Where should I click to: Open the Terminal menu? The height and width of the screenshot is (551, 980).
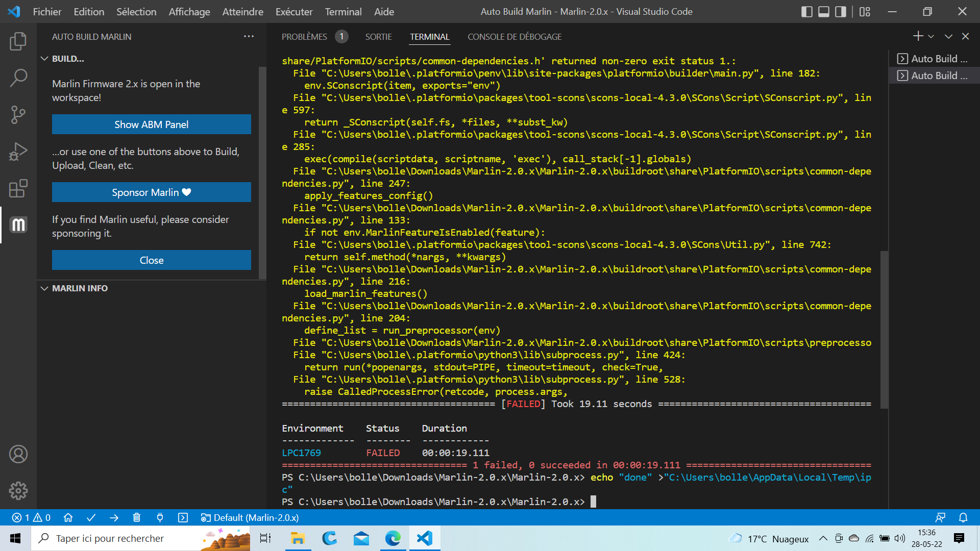[343, 12]
